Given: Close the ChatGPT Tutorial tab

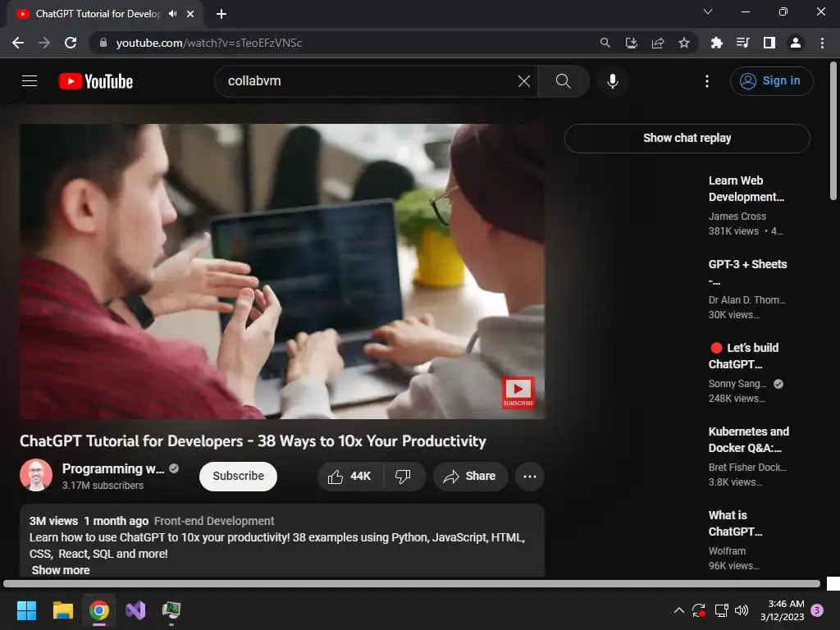Looking at the screenshot, I should [x=190, y=14].
